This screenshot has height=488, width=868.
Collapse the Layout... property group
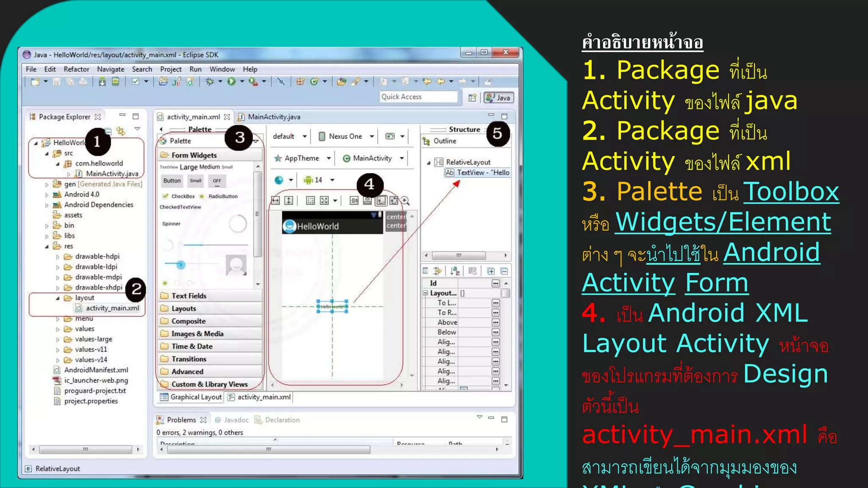pos(426,293)
